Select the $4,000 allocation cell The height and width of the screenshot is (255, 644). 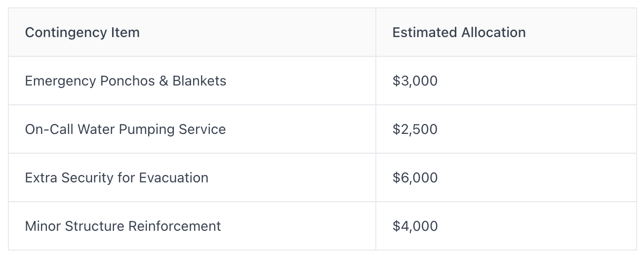click(x=506, y=226)
